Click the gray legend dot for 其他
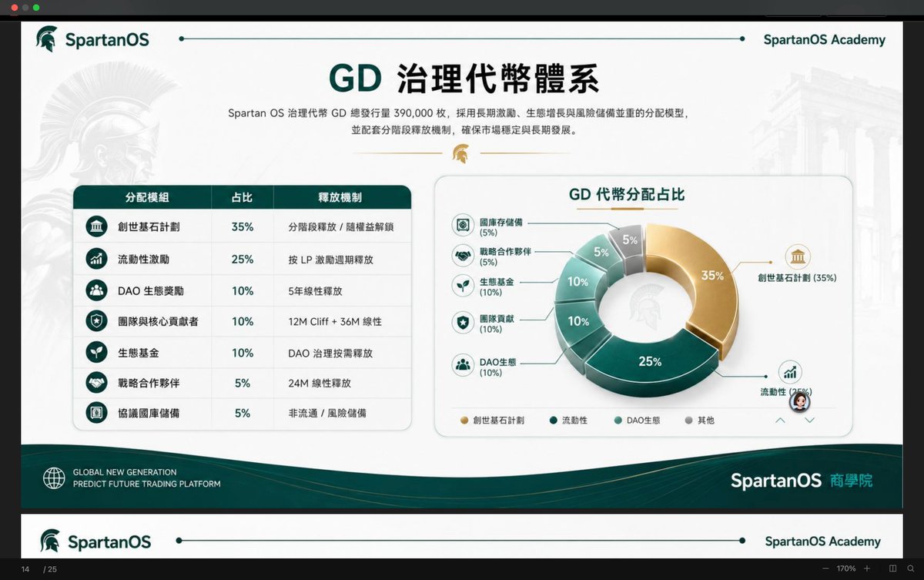924x580 pixels. (x=688, y=421)
